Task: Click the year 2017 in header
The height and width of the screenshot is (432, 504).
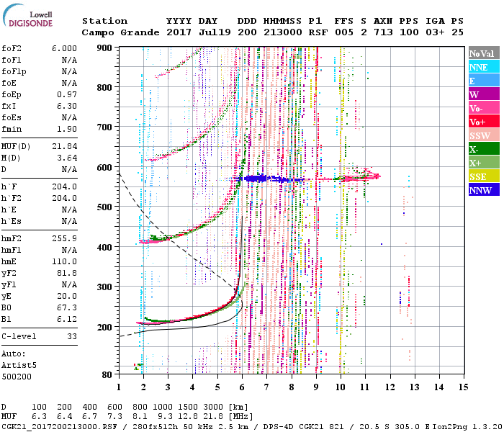Action: 179,32
